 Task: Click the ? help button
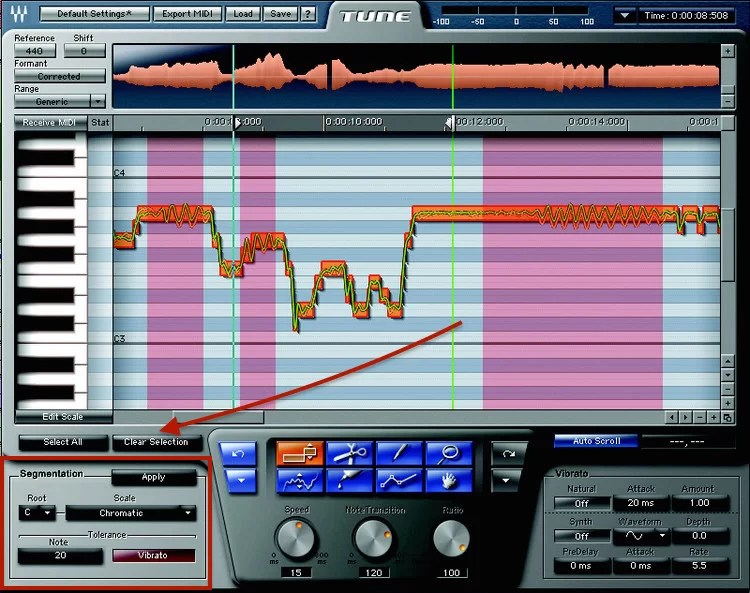click(308, 14)
